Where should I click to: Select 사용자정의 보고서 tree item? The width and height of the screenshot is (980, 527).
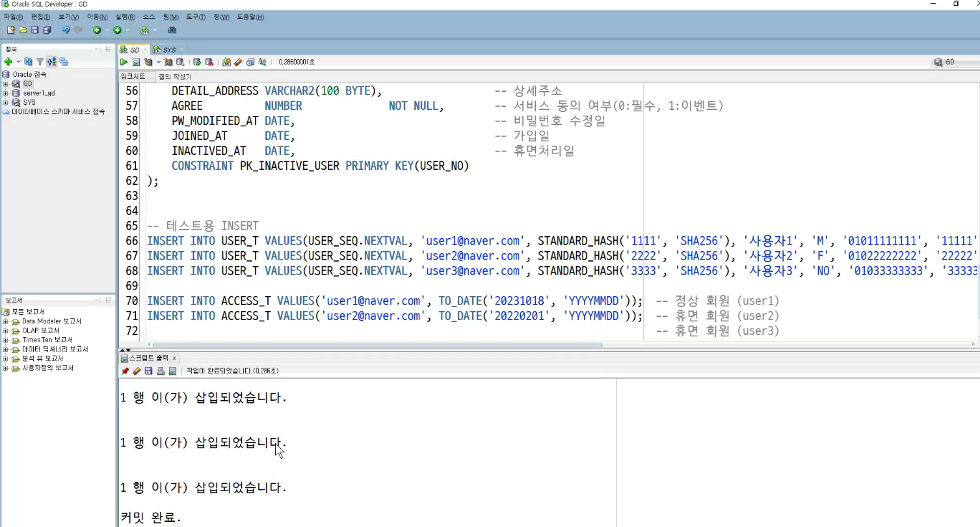47,368
